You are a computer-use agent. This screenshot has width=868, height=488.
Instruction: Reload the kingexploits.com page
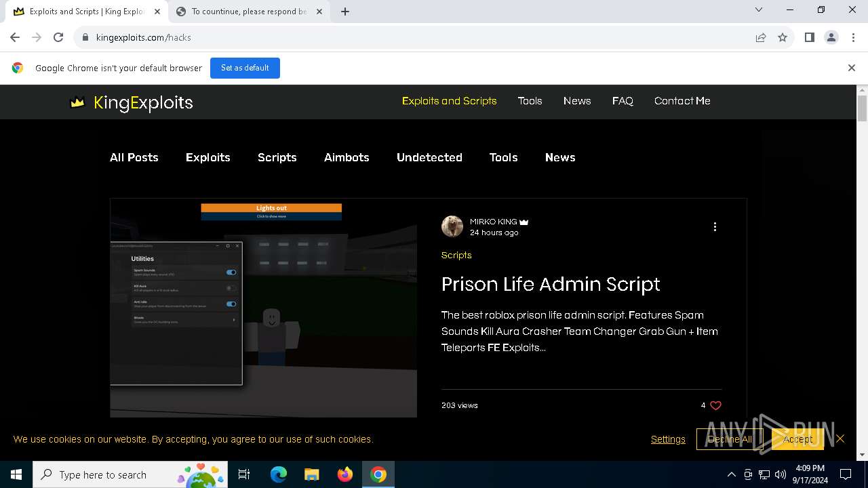(58, 37)
